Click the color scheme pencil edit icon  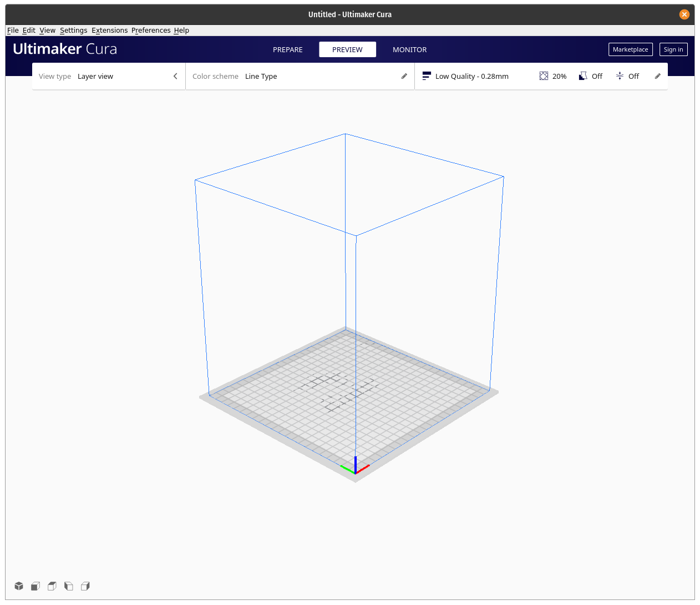click(x=404, y=77)
